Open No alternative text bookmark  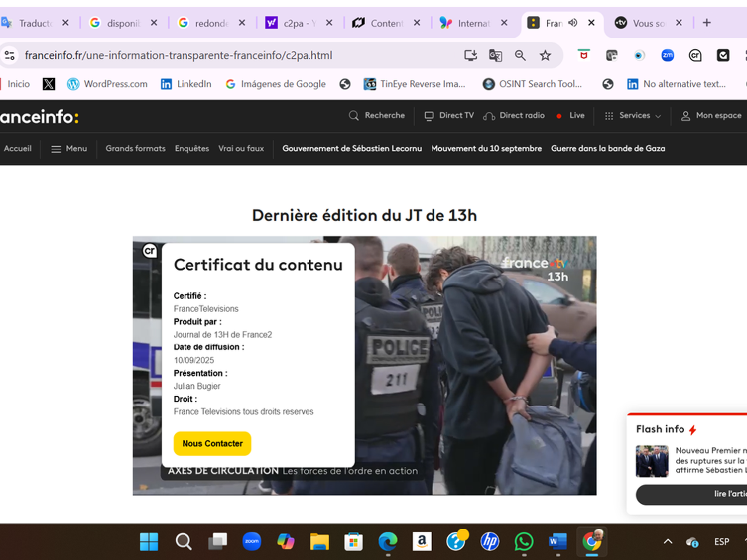pos(676,84)
